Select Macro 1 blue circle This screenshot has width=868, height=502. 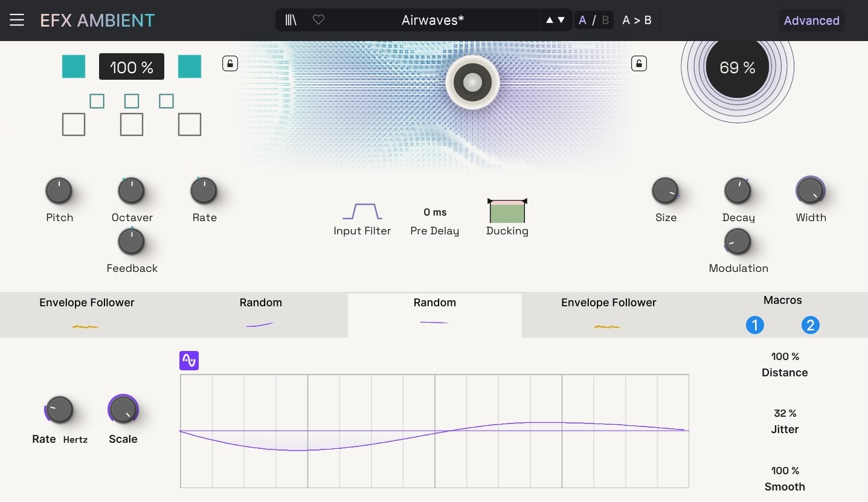(x=754, y=326)
